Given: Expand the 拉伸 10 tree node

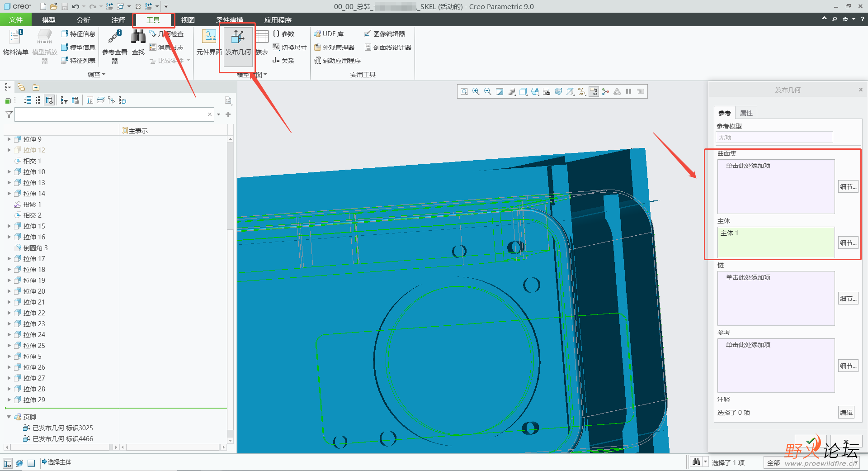Looking at the screenshot, I should [x=9, y=172].
